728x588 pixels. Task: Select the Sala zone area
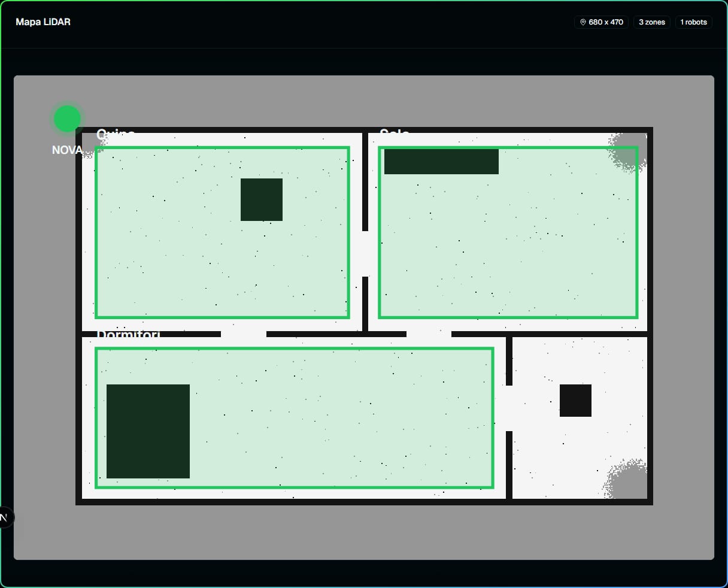(508, 232)
